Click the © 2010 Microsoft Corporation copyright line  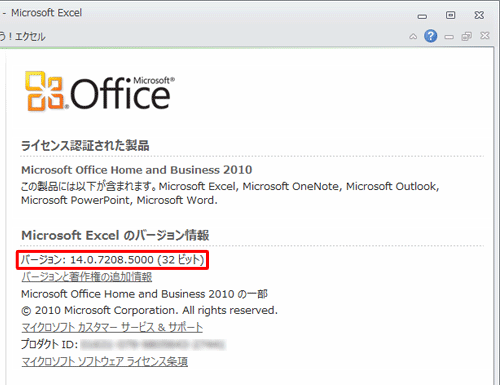149,310
